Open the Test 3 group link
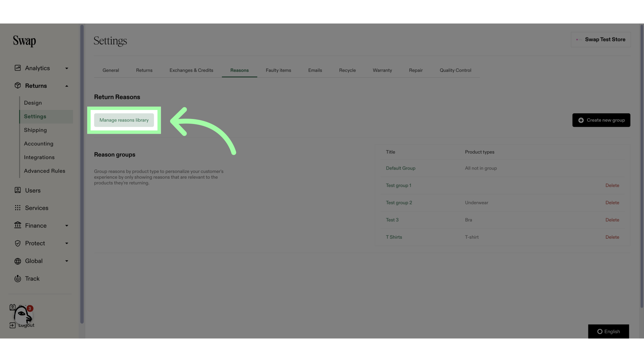Screen dimensions: 644x362 [x=392, y=220]
